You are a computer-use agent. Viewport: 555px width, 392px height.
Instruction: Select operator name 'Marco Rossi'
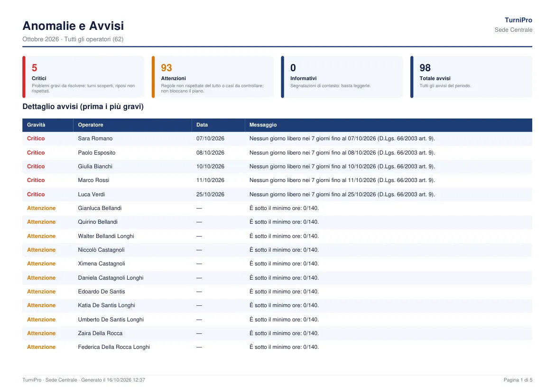click(x=93, y=181)
